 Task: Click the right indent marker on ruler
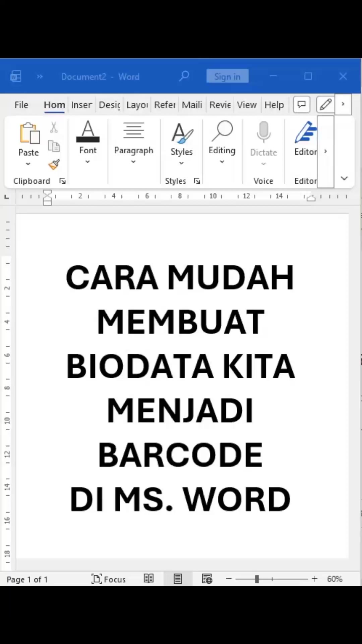311,198
